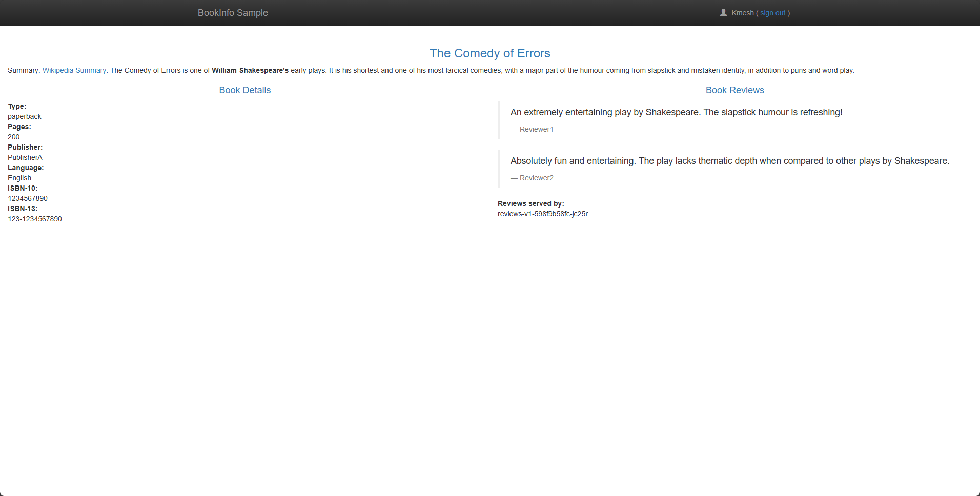The image size is (980, 496).
Task: Open the Wikipedia Summary link
Action: (74, 70)
